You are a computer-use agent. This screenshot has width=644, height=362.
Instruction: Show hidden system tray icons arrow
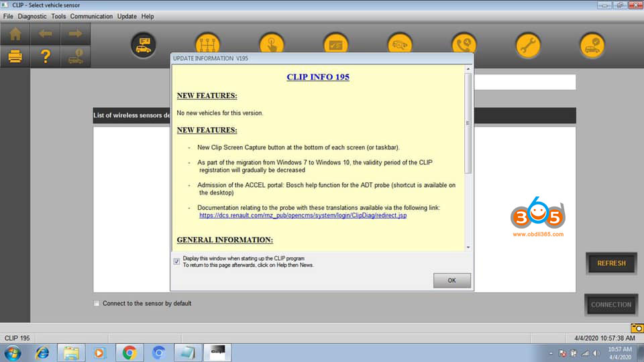pos(551,353)
